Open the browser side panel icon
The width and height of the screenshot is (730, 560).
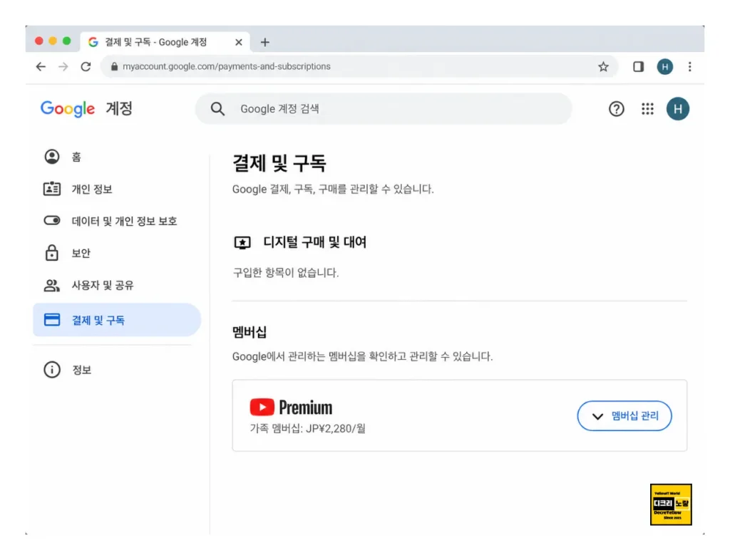(x=638, y=66)
